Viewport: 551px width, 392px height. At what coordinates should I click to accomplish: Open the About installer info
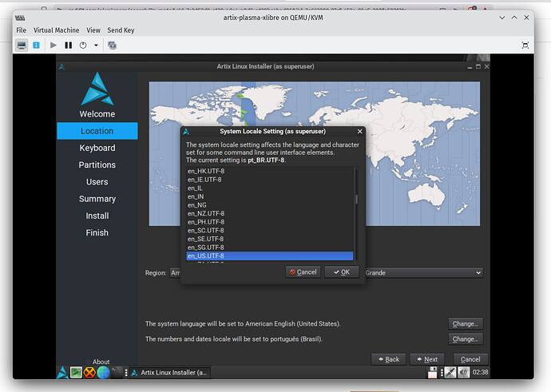tap(97, 362)
